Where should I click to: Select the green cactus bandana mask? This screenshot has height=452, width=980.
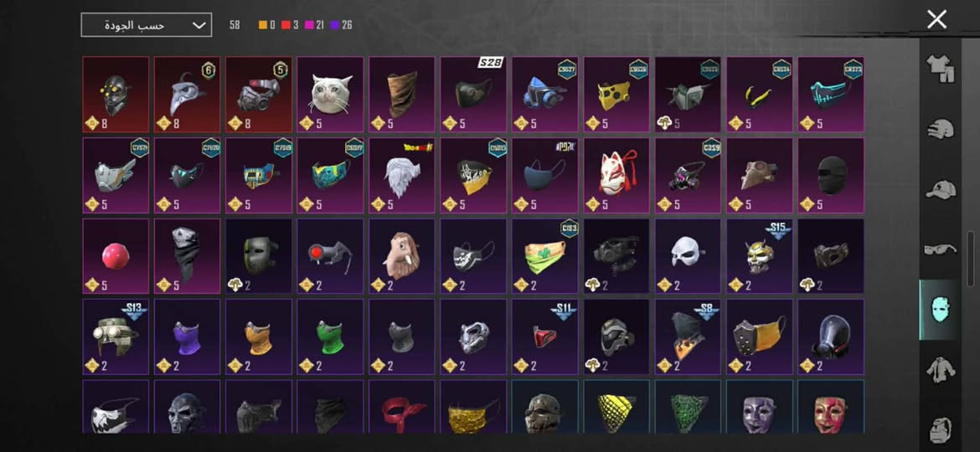[545, 256]
